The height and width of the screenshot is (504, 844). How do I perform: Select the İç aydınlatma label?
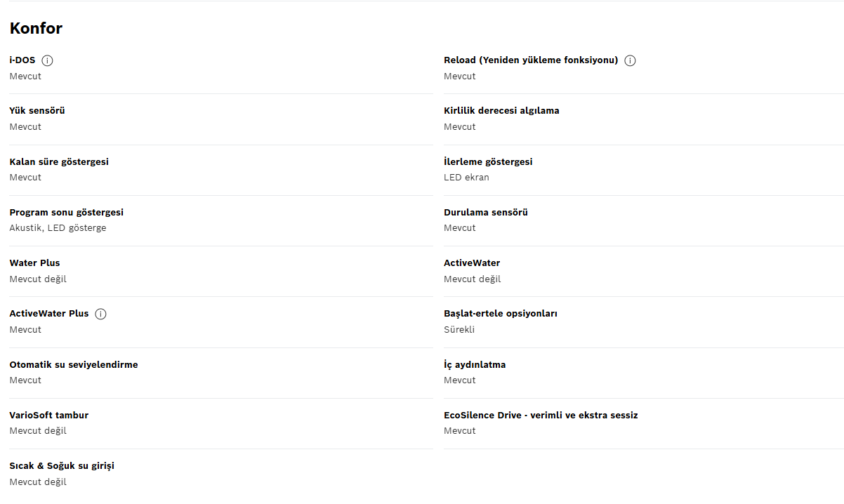(x=475, y=364)
